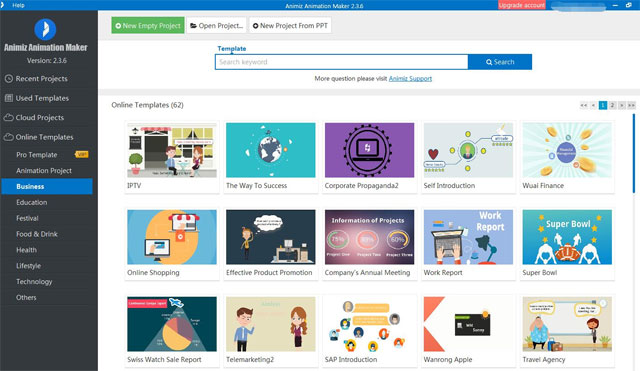Click Upgrade account button
The image size is (640, 371).
coord(522,5)
